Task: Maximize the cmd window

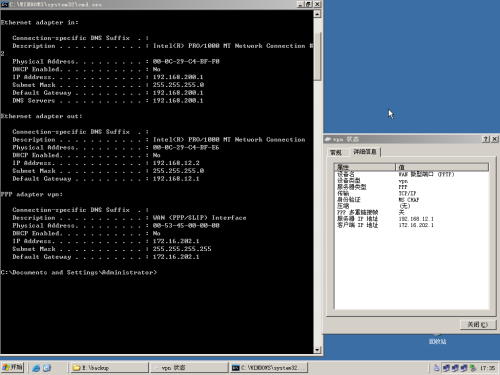Action: click(308, 4)
